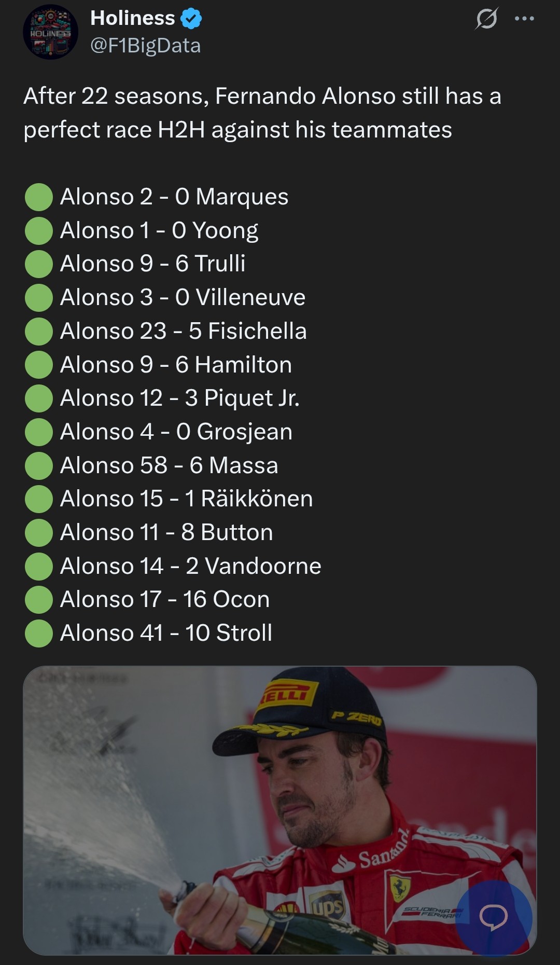Click the Holiness display name
Viewport: 560px width, 965px height.
click(132, 18)
